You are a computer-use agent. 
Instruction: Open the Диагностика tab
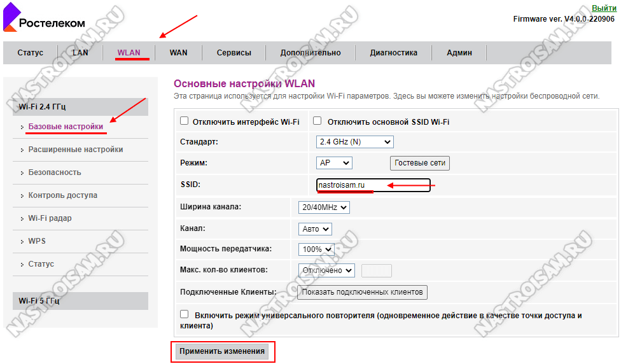(393, 53)
